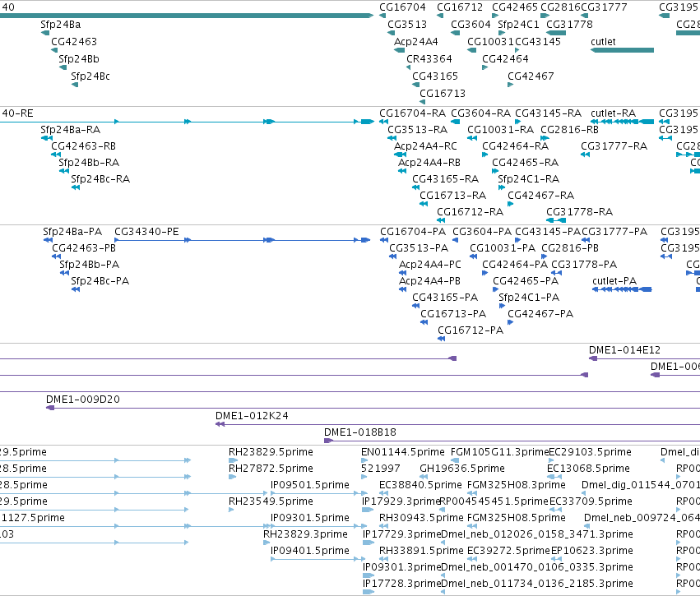Click protein CG16704-PA

pos(412,232)
